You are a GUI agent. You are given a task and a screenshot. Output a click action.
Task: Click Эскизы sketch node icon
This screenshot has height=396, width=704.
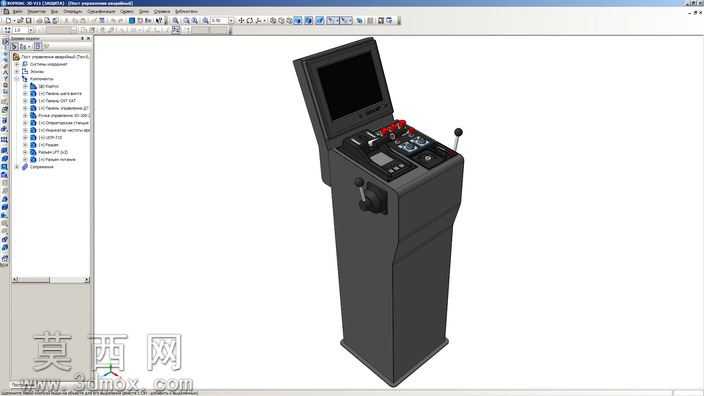[25, 71]
